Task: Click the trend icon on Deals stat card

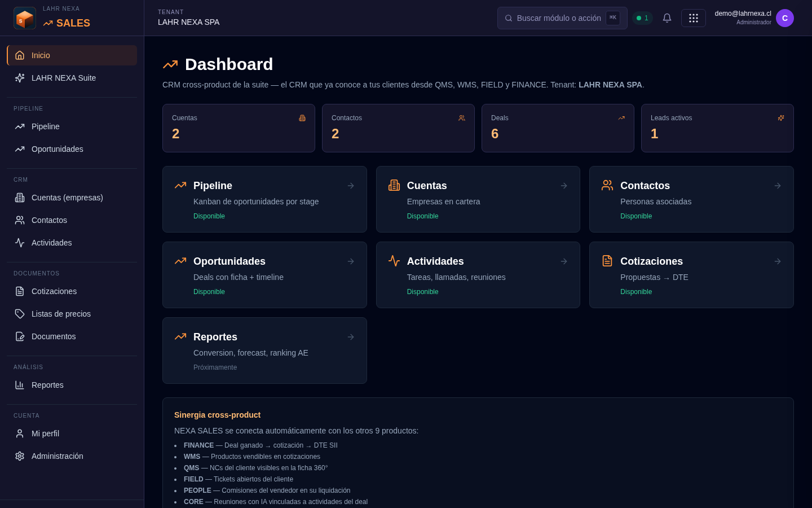Action: [x=621, y=118]
